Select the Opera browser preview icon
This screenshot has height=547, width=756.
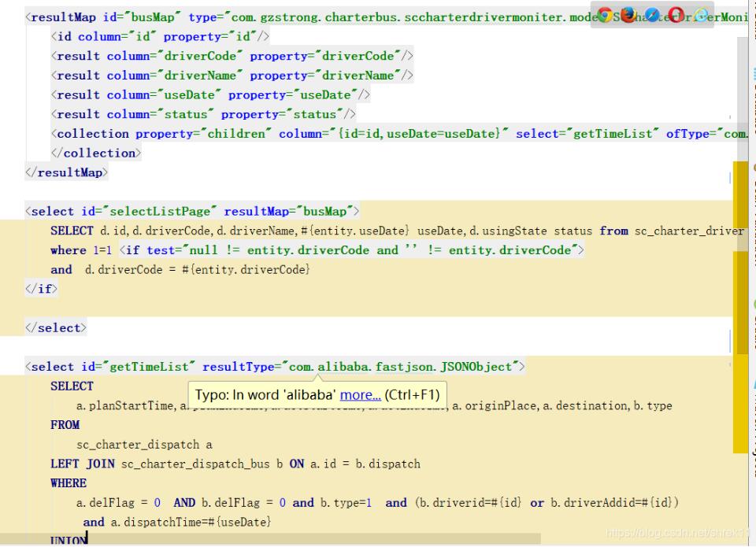676,15
